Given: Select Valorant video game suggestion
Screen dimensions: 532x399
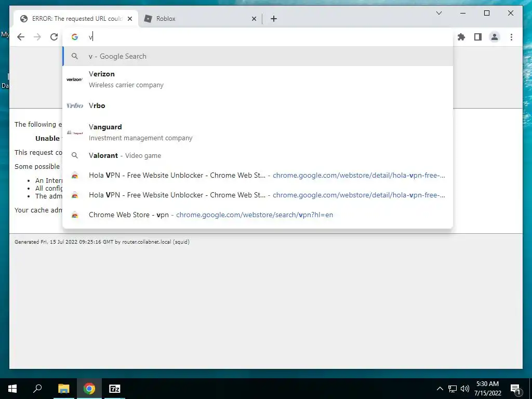Looking at the screenshot, I should [258, 155].
